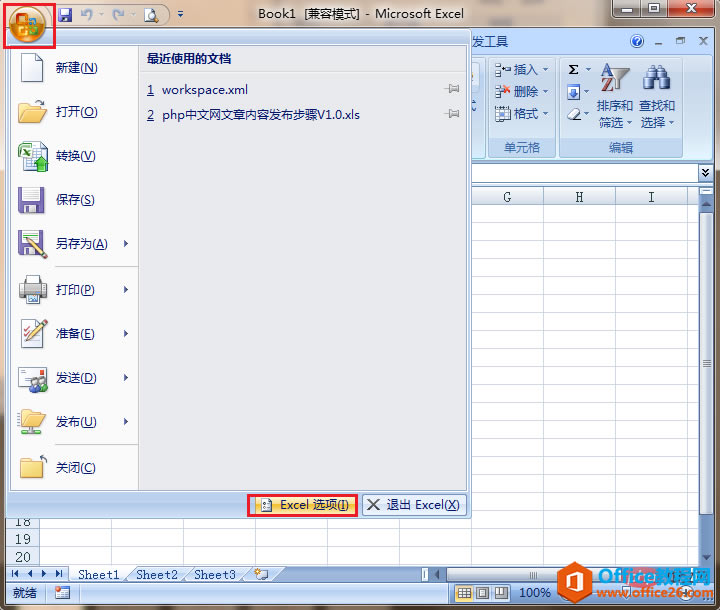Click the vertical scrollbar down arrow
720x610 pixels.
[x=706, y=558]
